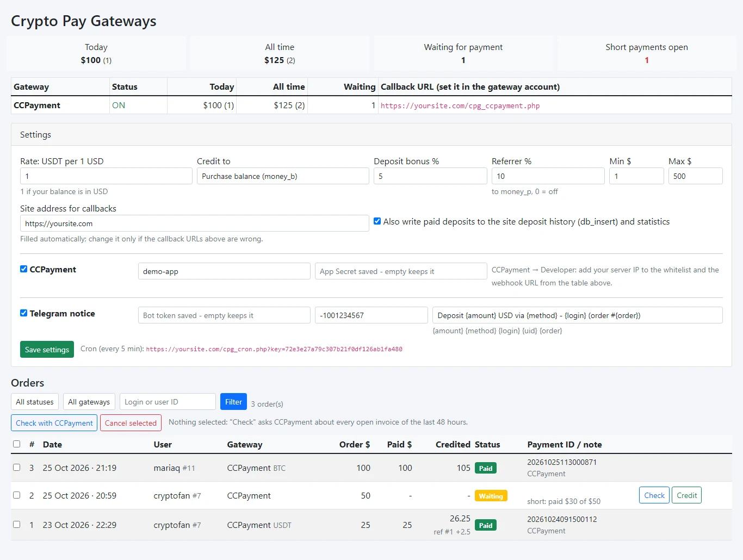Screen dimensions: 743x560
Task: Select the cron URL with key
Action: click(274, 349)
